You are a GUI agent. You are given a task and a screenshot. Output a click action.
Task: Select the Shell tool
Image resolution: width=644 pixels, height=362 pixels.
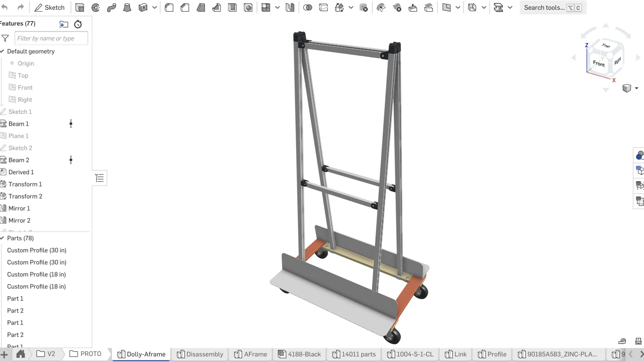click(x=232, y=8)
